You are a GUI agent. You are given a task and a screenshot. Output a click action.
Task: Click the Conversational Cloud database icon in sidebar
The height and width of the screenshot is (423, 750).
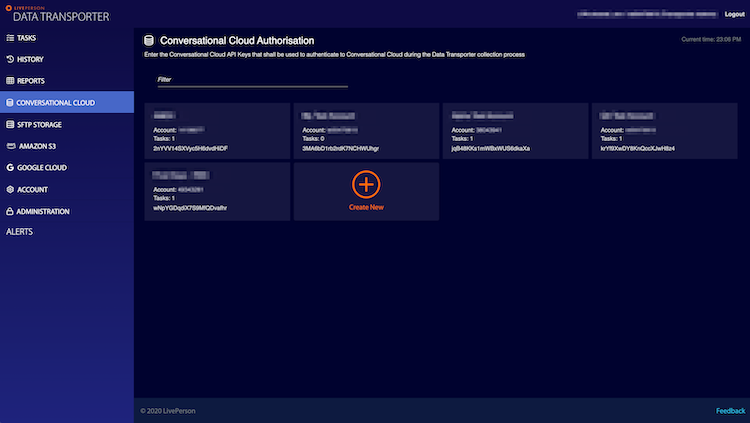(x=10, y=102)
